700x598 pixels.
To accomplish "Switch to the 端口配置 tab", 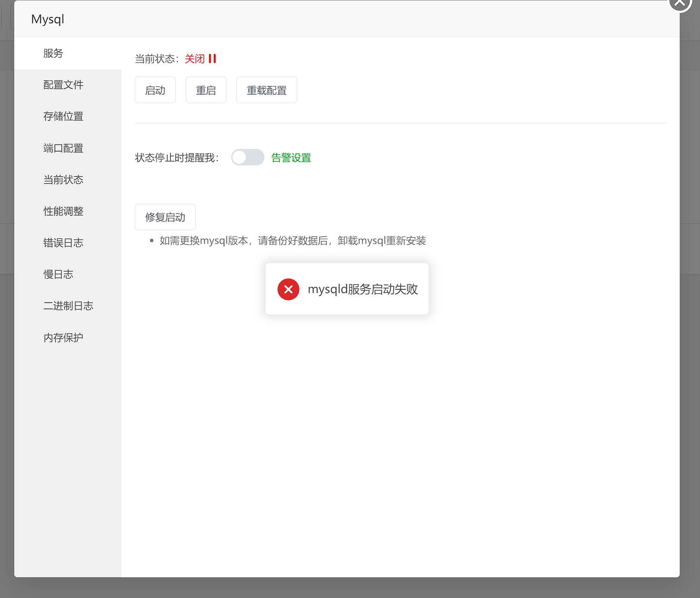I will point(68,148).
